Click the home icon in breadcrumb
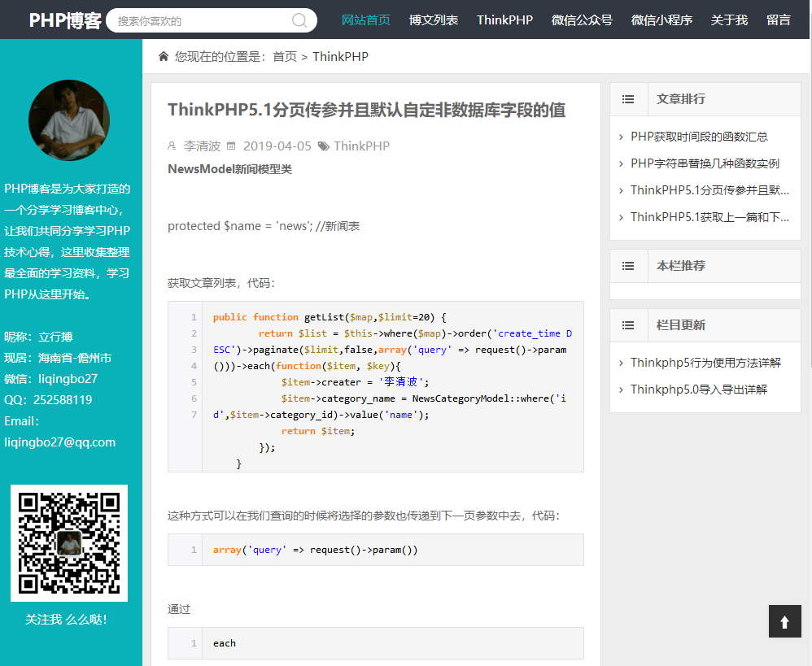Viewport: 812px width, 666px height. [x=163, y=56]
